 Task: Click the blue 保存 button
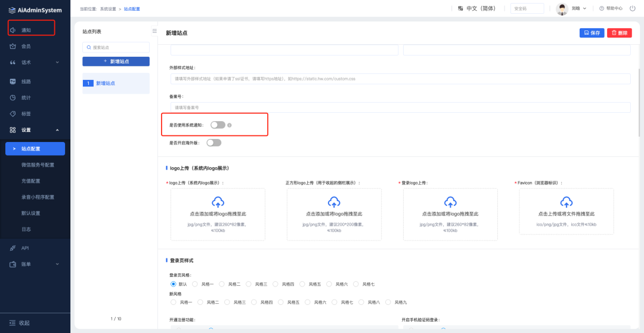click(x=592, y=33)
